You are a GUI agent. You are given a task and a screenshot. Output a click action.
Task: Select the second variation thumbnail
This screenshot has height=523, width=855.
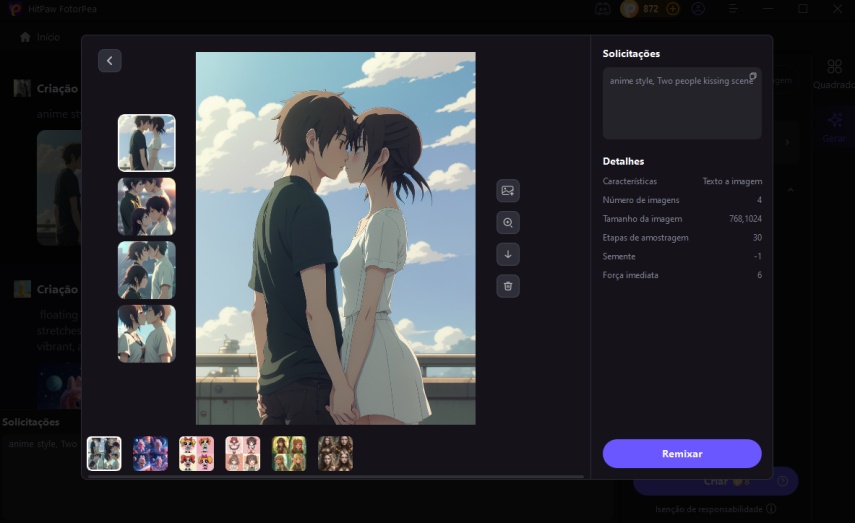pos(146,206)
